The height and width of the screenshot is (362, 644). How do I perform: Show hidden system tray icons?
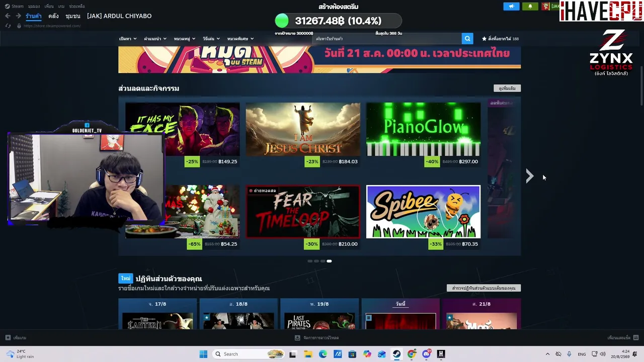click(547, 354)
